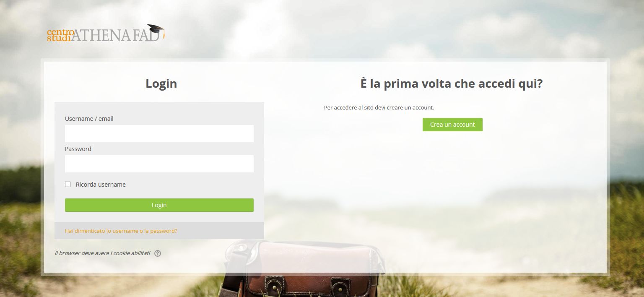Focus the Username / email input field

point(159,133)
